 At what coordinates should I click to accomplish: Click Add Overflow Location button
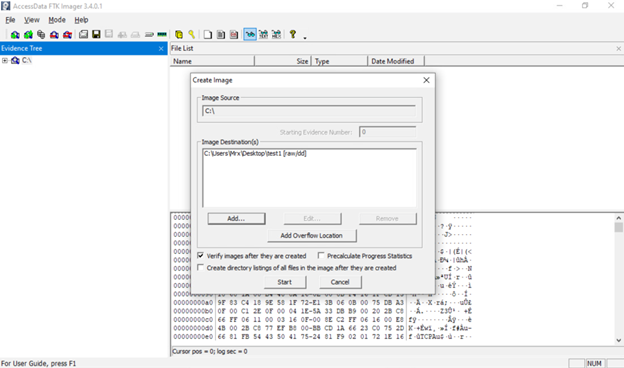click(312, 236)
